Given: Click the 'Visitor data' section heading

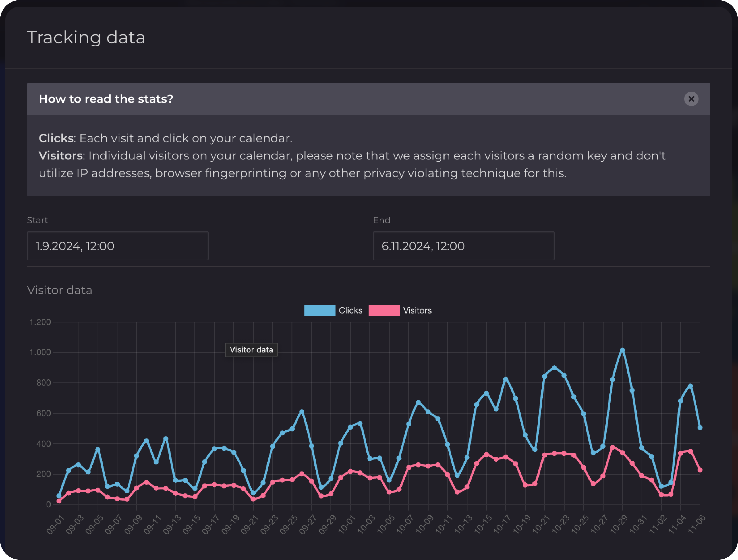Looking at the screenshot, I should pyautogui.click(x=60, y=291).
